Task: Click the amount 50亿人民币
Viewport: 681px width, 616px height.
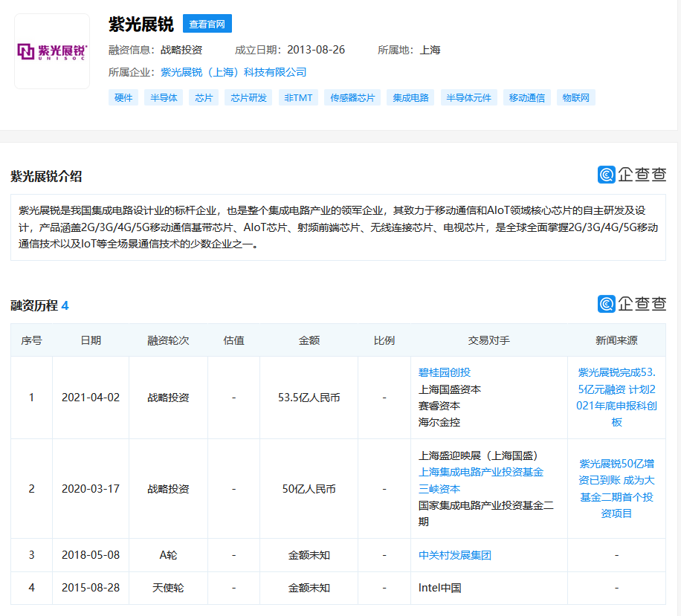Action: tap(309, 489)
